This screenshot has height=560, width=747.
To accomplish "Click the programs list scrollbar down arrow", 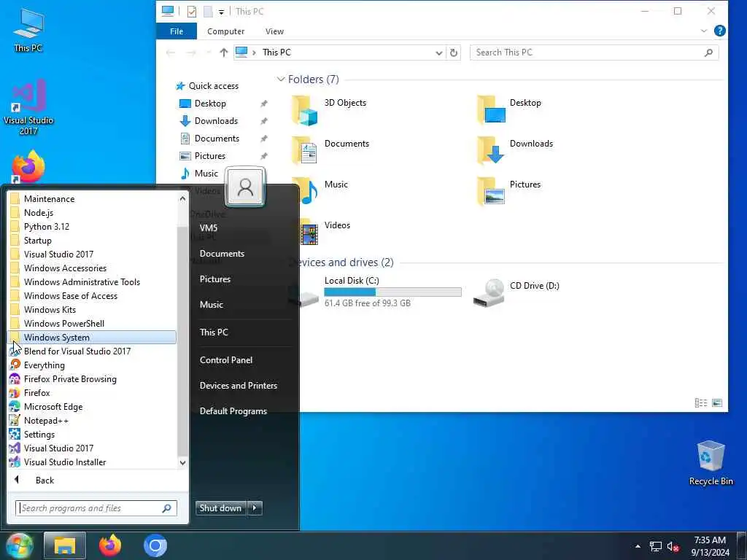I will 182,462.
